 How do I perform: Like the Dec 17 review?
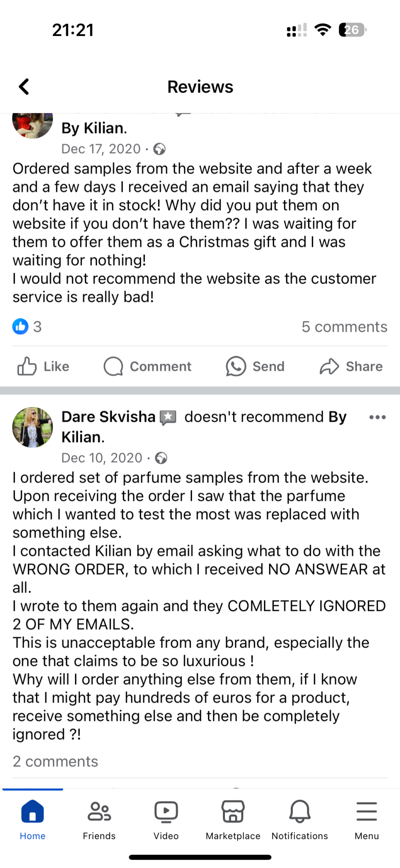(x=43, y=366)
